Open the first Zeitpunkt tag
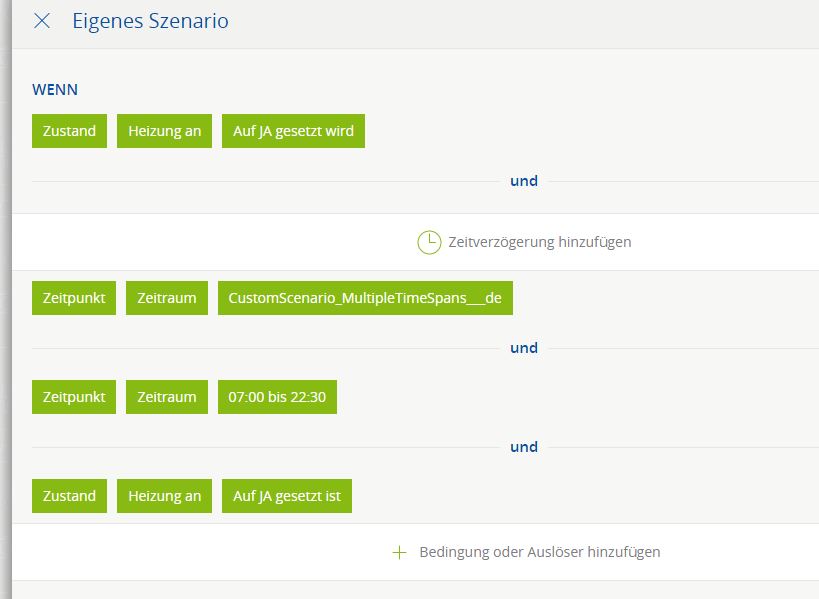 (x=74, y=298)
